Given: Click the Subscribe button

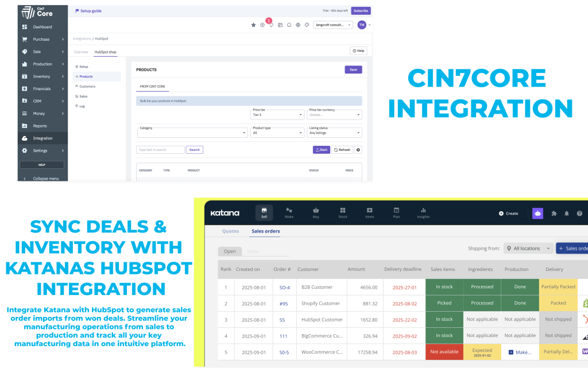Looking at the screenshot, I should pyautogui.click(x=361, y=11).
